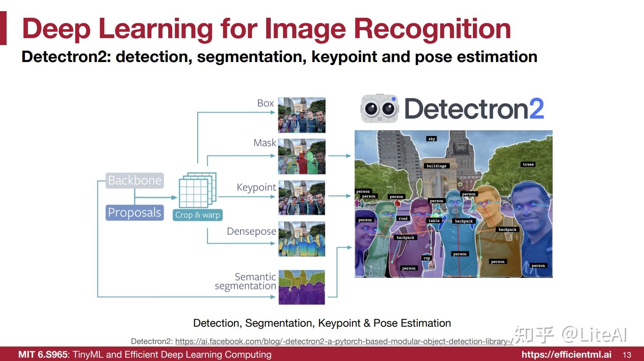Click the 'trees' tag in image
Screen dimensions: 644x361
[528, 164]
